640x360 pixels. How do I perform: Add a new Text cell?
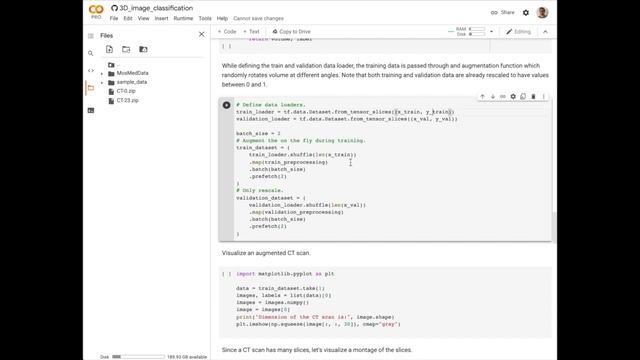pyautogui.click(x=251, y=31)
